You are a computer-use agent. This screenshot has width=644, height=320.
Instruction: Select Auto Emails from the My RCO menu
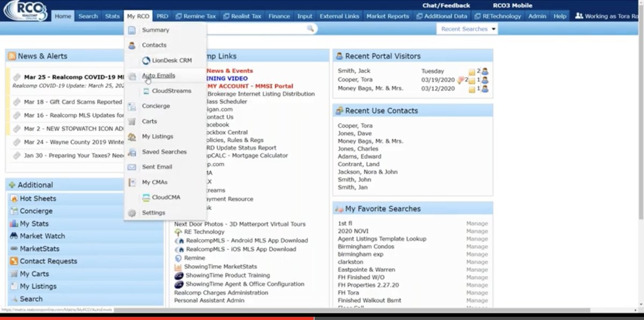(x=158, y=76)
